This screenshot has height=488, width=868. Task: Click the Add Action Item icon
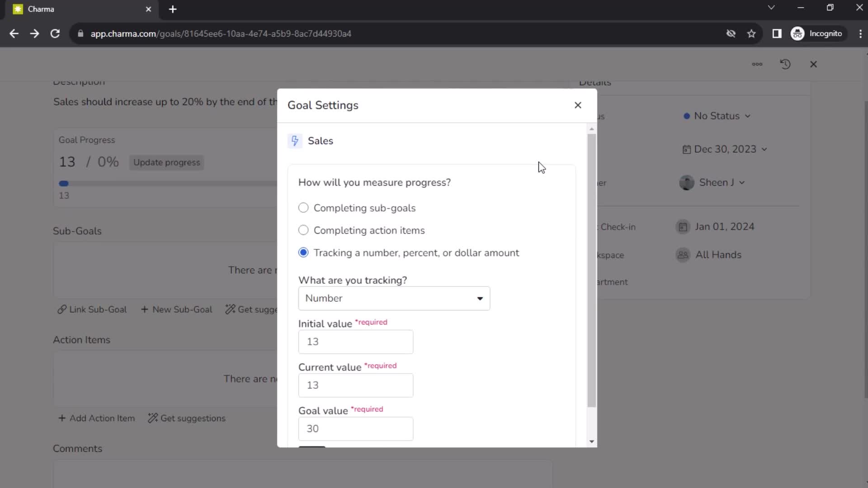point(62,418)
